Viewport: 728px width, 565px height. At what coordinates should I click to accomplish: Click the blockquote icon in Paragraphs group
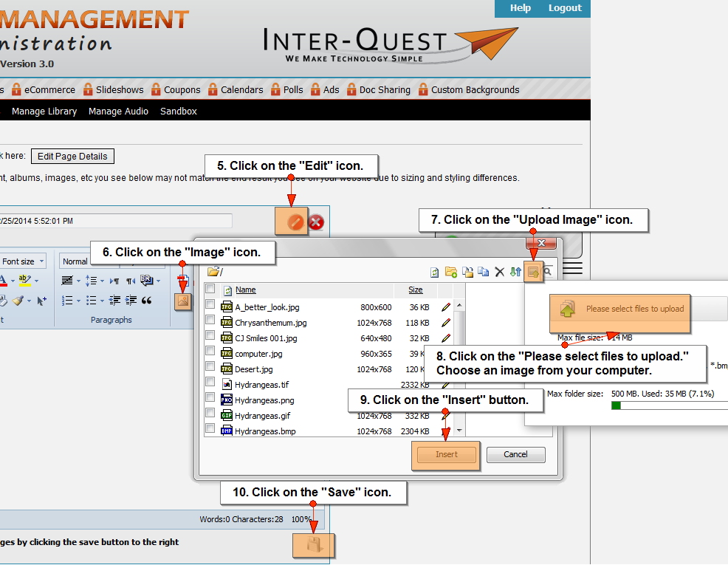tap(146, 301)
